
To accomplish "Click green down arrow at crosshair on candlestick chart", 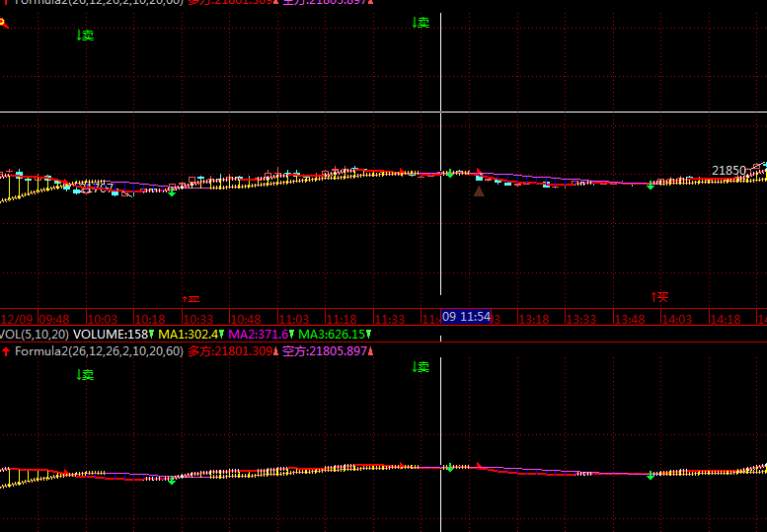I will coord(450,174).
